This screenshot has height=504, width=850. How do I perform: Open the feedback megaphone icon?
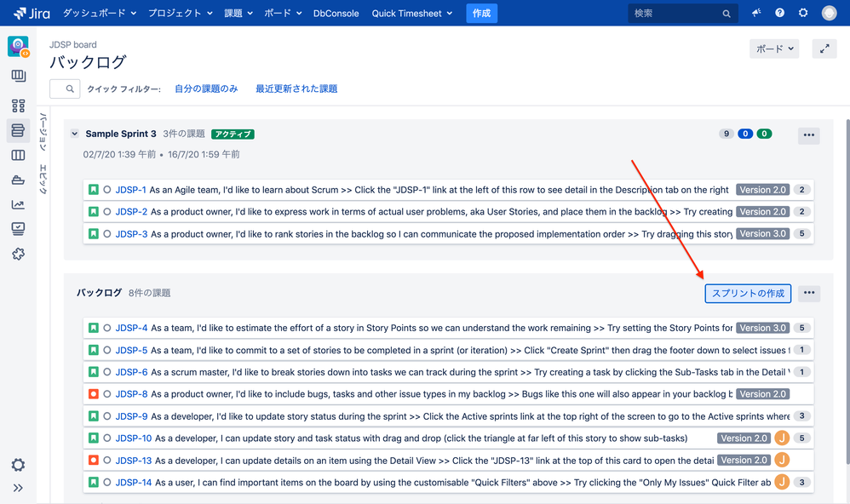[x=756, y=13]
